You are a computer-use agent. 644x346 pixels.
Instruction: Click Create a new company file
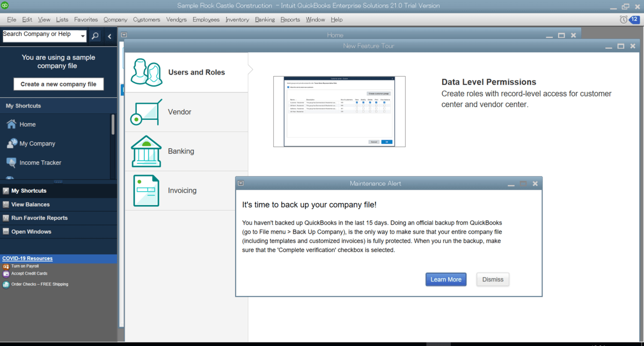(58, 84)
